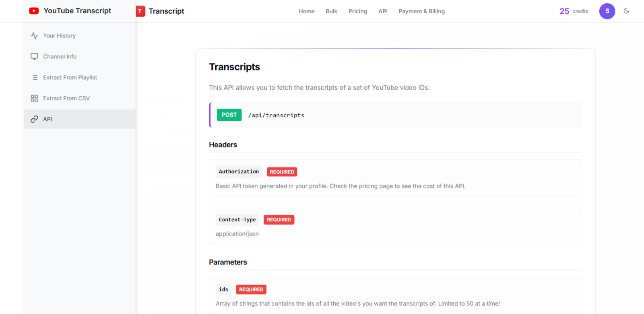View the 25 credits balance
This screenshot has height=314, width=644.
click(x=574, y=11)
